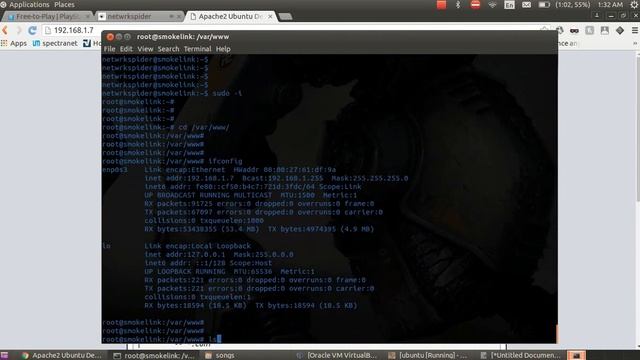Maximize the root@smokelink terminal window
640x360 pixels.
pyautogui.click(x=127, y=37)
